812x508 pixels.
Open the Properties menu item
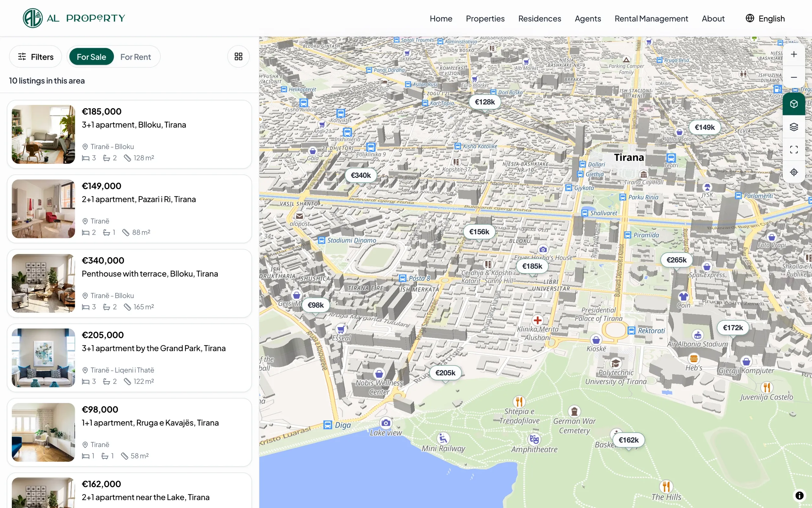485,18
